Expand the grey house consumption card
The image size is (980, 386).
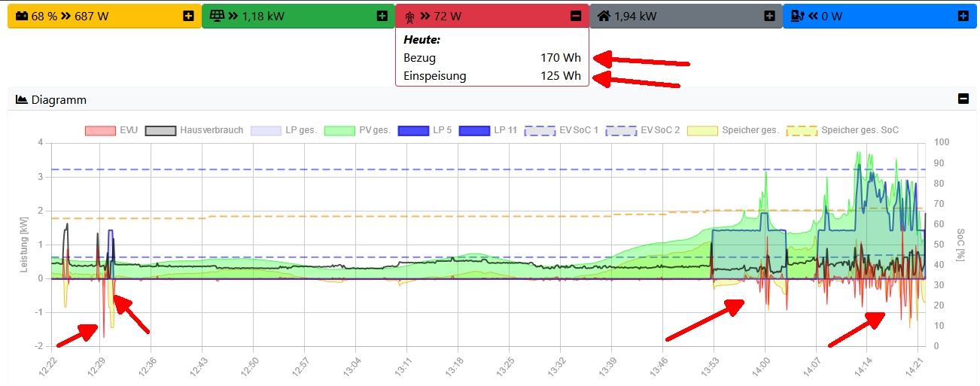[x=769, y=16]
